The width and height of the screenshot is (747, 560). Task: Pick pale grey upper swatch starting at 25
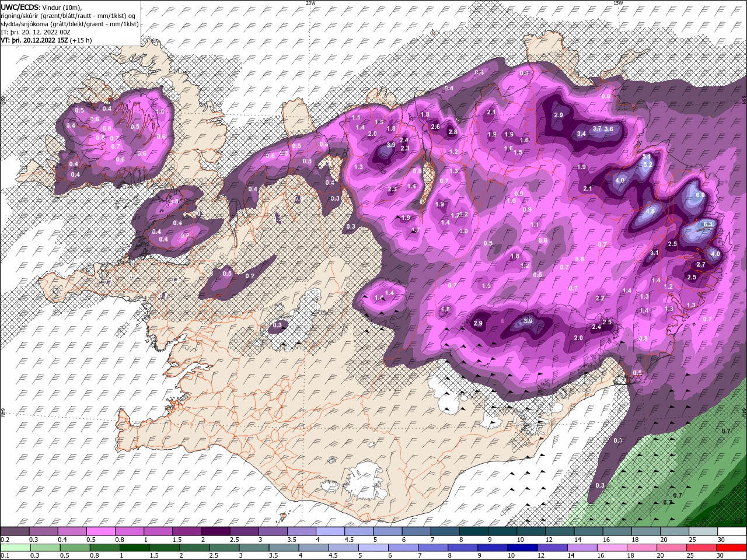(702, 531)
